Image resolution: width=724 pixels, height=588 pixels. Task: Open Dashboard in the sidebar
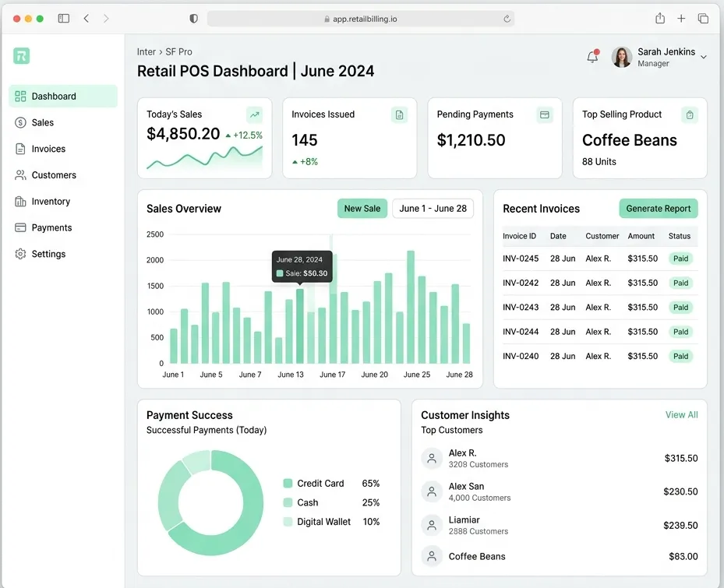coord(63,96)
